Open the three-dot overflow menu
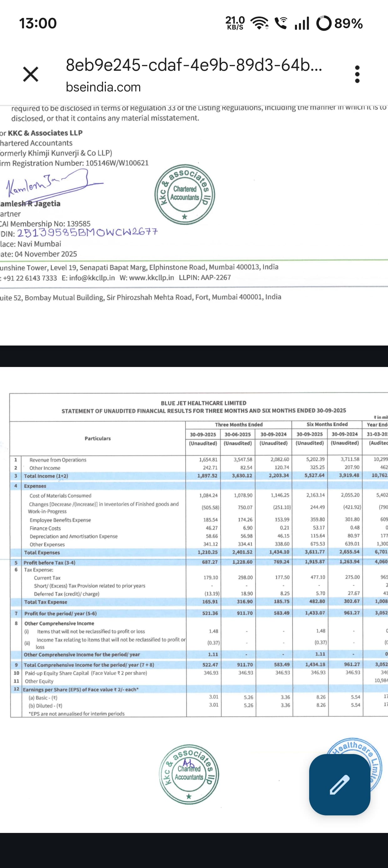 [x=357, y=74]
